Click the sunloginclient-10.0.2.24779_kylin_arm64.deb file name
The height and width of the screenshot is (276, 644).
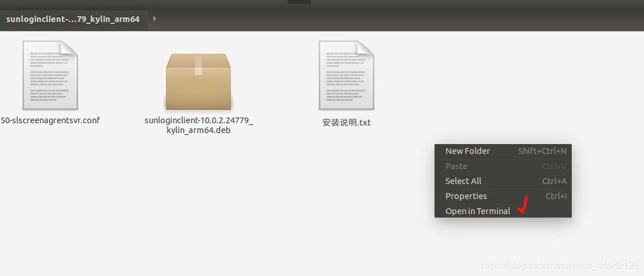point(199,125)
